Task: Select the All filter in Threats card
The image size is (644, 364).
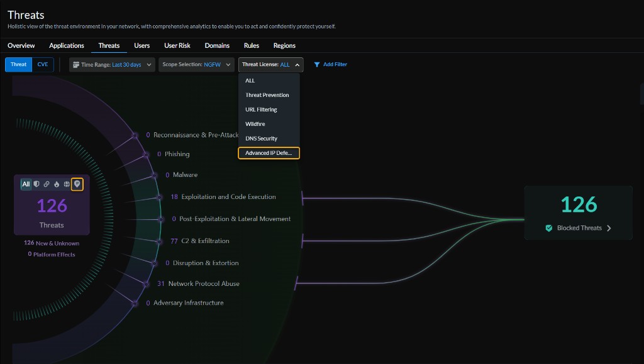Action: pos(26,185)
